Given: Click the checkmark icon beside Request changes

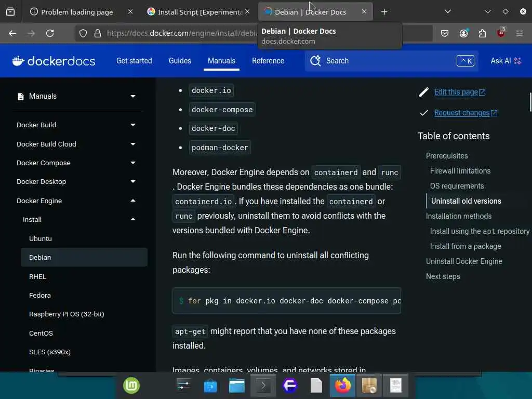Looking at the screenshot, I should pos(424,113).
